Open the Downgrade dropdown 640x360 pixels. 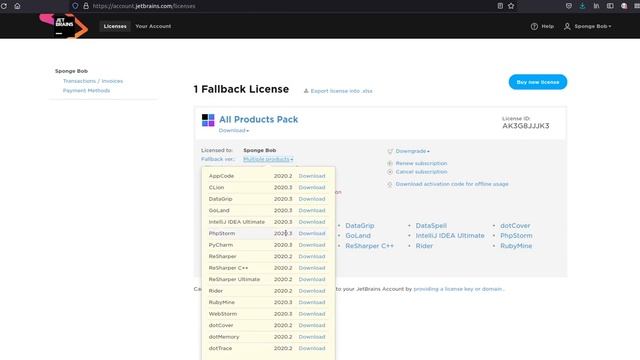pyautogui.click(x=412, y=151)
